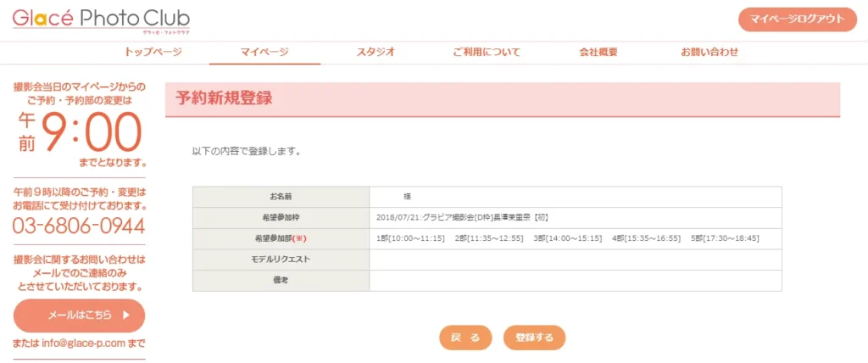This screenshot has height=363, width=868.
Task: Go to the スタジオ menu item
Action: tap(376, 52)
